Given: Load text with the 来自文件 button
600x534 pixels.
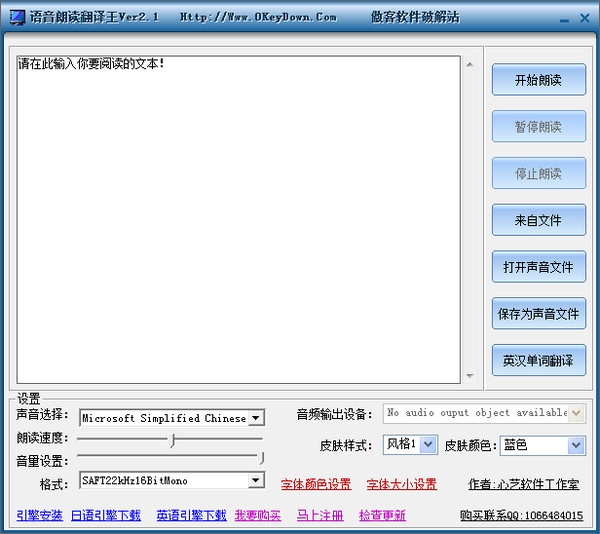Looking at the screenshot, I should (538, 220).
